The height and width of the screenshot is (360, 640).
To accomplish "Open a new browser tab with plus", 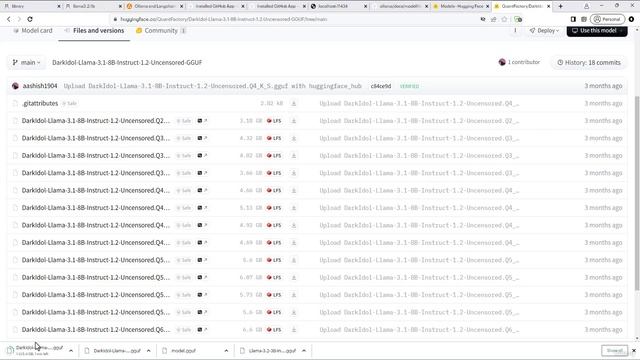I will pyautogui.click(x=560, y=6).
